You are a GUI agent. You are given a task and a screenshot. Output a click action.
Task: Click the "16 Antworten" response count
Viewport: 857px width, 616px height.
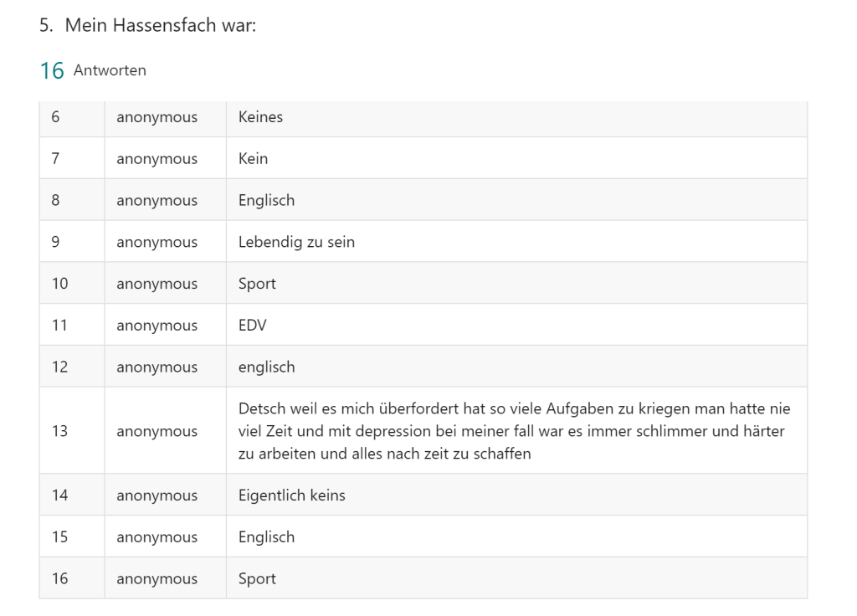pos(93,71)
